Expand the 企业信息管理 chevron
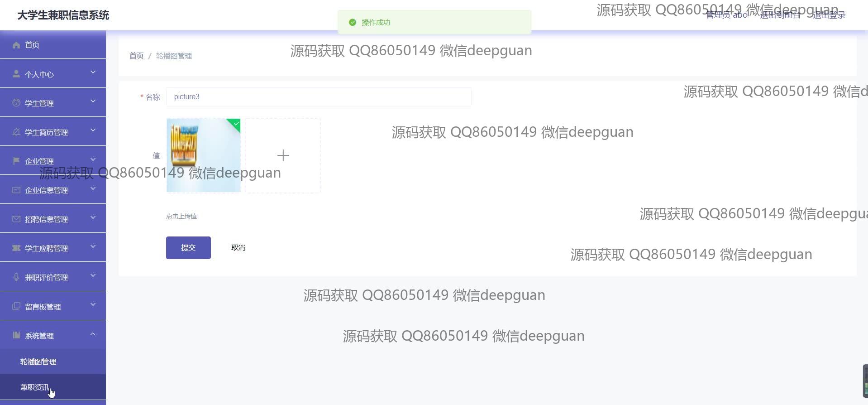 click(x=93, y=188)
